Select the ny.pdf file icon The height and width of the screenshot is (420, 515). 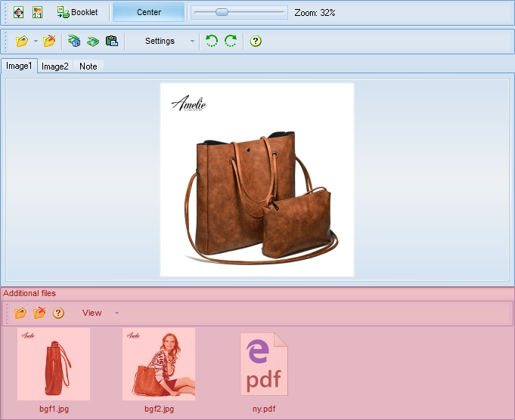264,364
